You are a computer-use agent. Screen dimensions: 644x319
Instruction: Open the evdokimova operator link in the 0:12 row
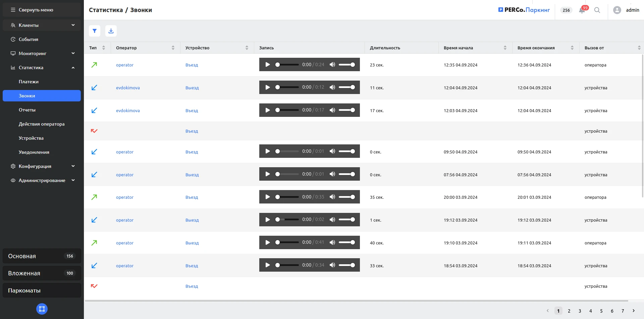point(128,88)
